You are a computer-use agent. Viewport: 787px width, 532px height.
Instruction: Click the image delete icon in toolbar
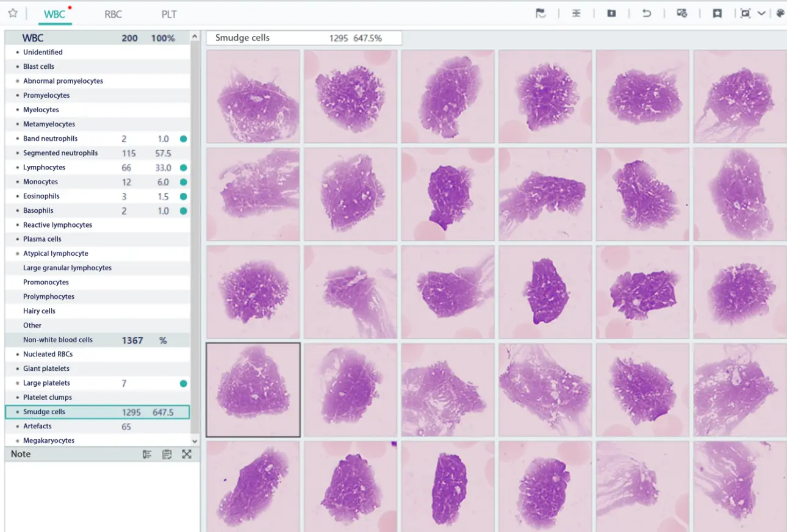(x=682, y=13)
